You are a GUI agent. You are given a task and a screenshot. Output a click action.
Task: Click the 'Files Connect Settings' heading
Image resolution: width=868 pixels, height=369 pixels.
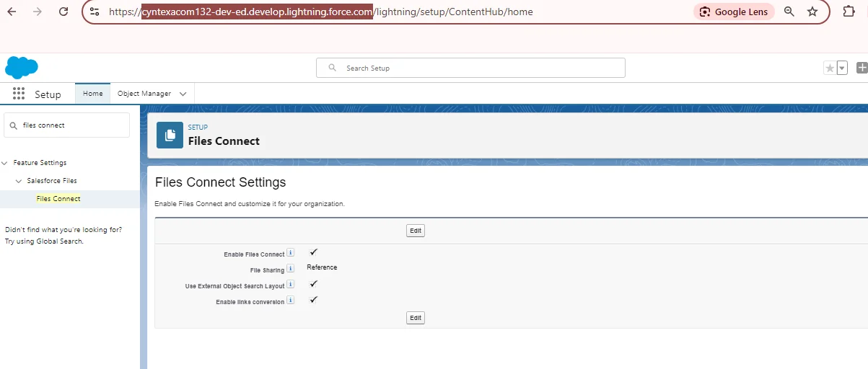220,182
